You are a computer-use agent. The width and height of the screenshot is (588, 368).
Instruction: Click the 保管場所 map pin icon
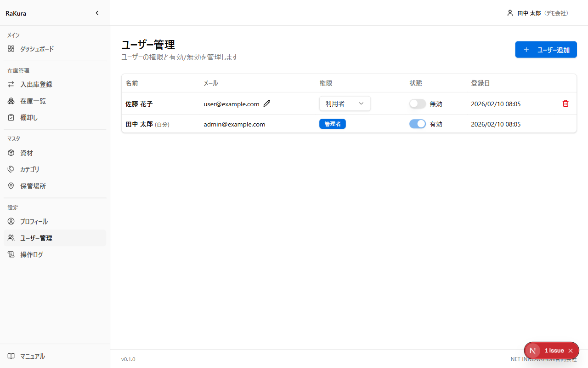point(11,186)
